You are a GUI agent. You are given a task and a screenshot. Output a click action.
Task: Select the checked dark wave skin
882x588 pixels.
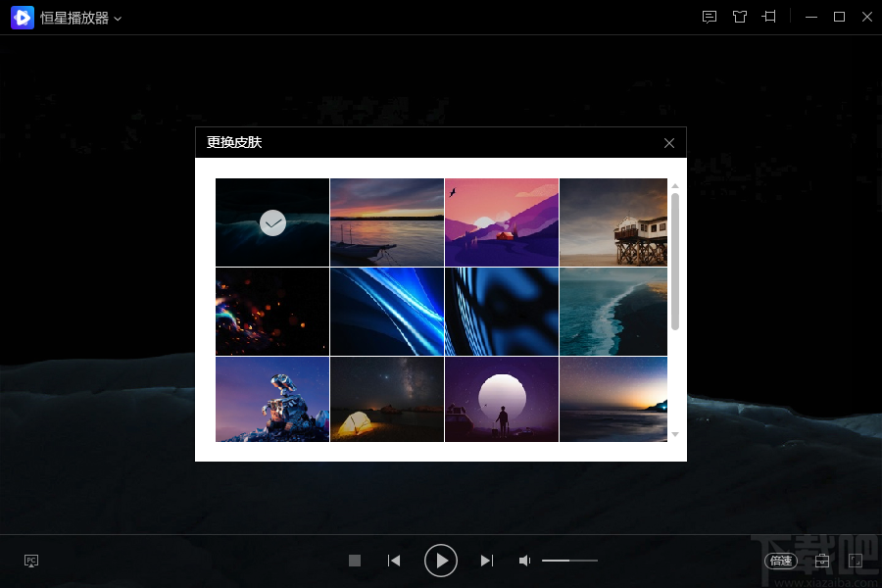(272, 222)
